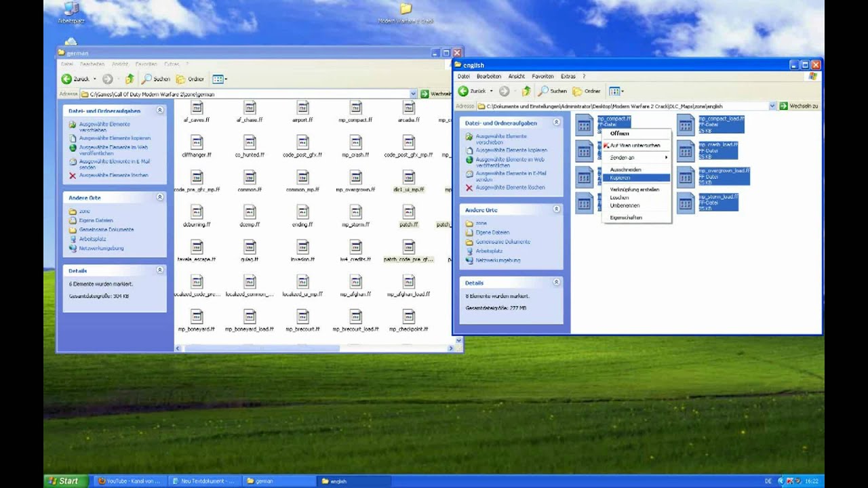This screenshot has height=488, width=868.
Task: Open Extras menu in german window
Action: tap(172, 64)
